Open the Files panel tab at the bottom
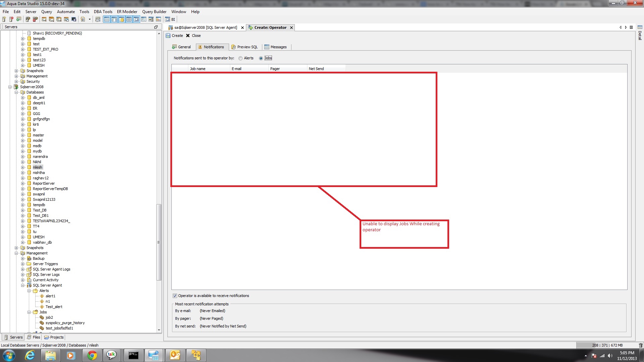Viewport: 644px width, 362px height. click(34, 337)
